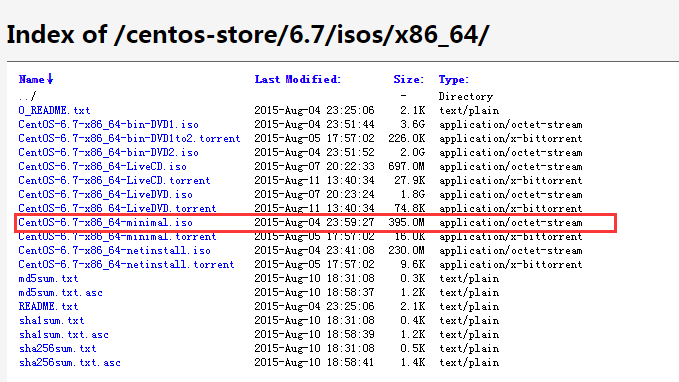Download CentOS-6.7-x86_64-LiveDVD.iso
Screen dimensions: 679x382
[x=105, y=194]
